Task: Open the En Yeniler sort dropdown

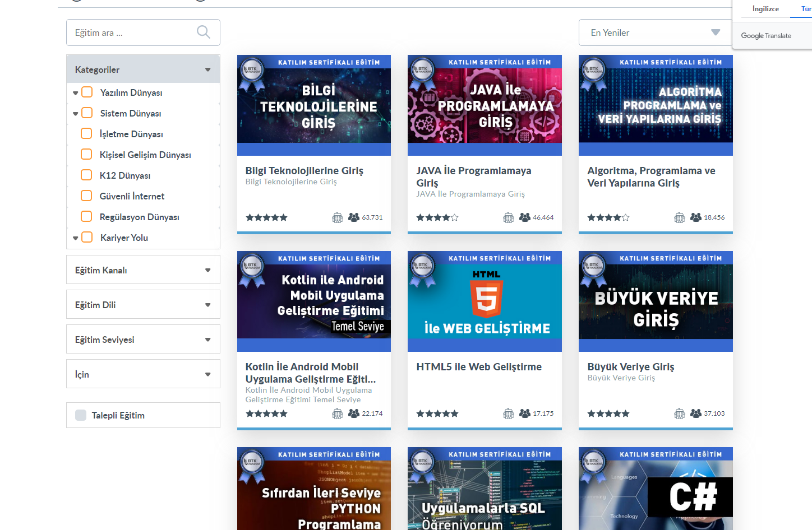Action: pos(654,32)
